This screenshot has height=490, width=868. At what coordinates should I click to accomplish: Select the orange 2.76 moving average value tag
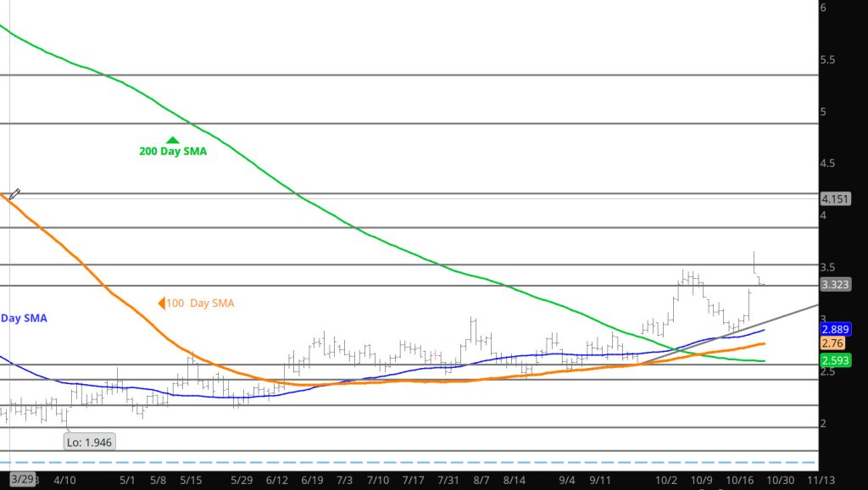pyautogui.click(x=832, y=344)
